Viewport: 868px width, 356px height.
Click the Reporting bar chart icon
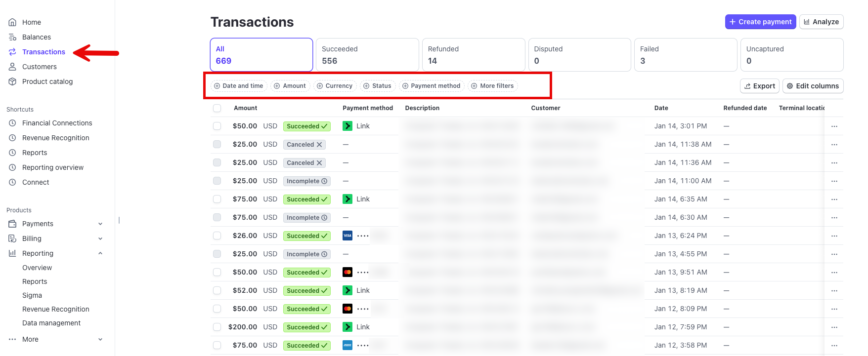12,253
